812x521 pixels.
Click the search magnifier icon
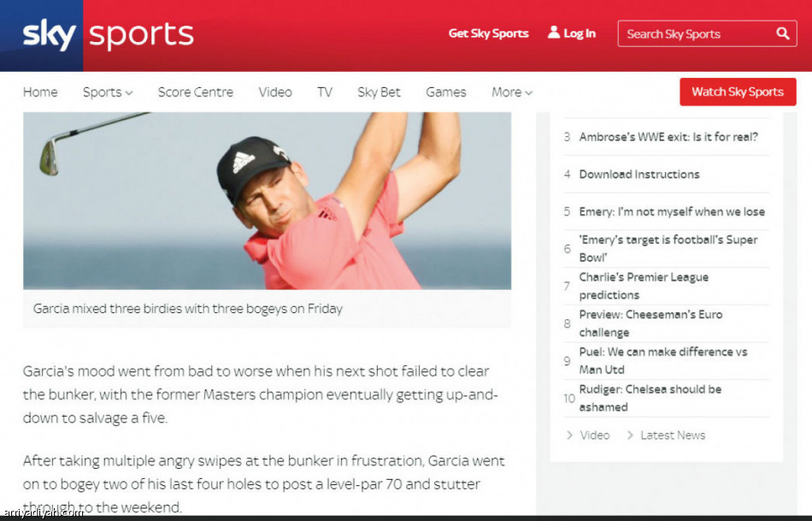point(782,33)
